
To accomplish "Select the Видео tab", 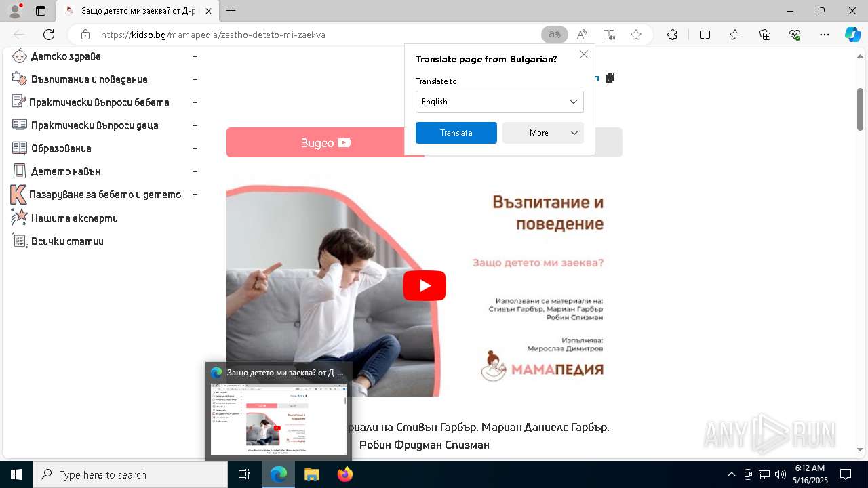I will point(325,142).
